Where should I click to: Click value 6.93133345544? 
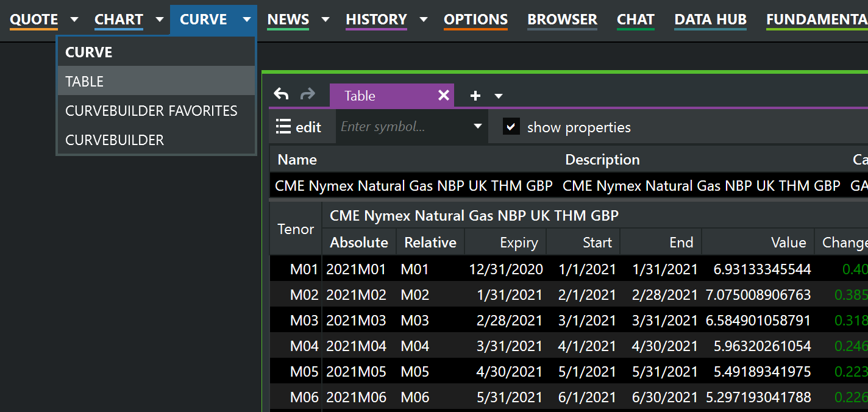pos(763,269)
